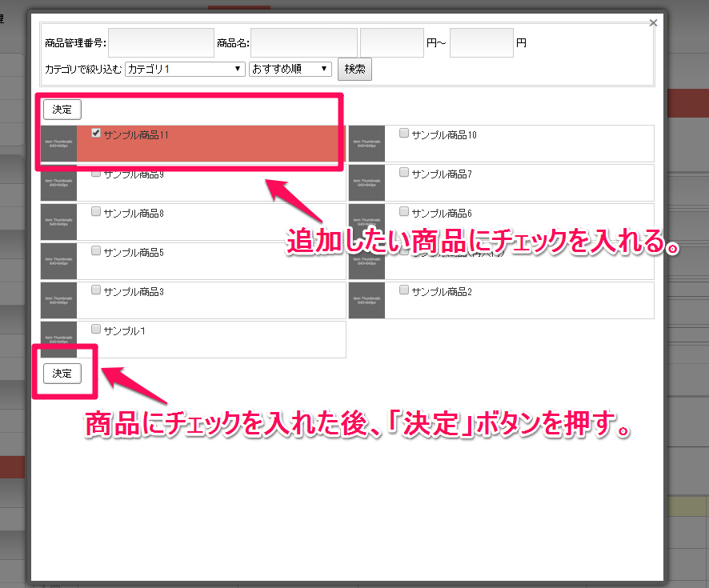The width and height of the screenshot is (709, 588).
Task: Tick the サンプル商品6 checkbox
Action: 404,212
